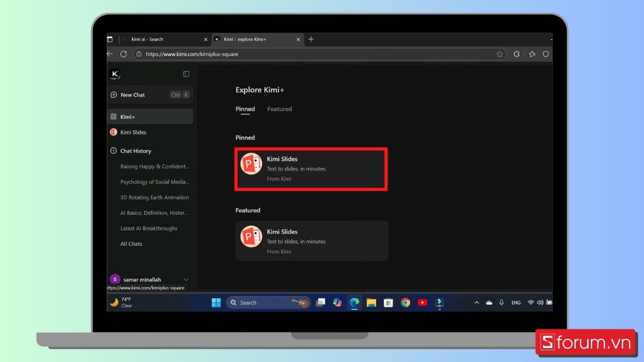The image size is (644, 362).
Task: Open YouTube from the taskbar
Action: click(422, 302)
